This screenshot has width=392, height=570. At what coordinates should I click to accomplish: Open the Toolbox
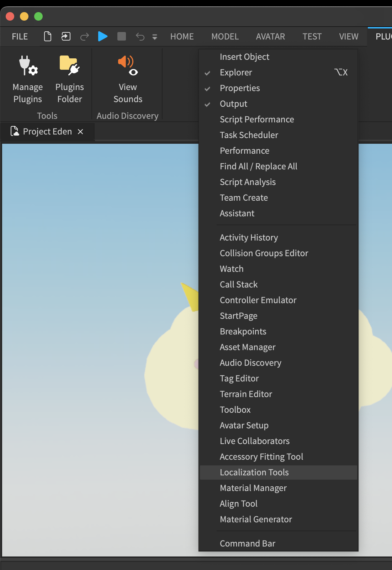[x=279, y=410]
